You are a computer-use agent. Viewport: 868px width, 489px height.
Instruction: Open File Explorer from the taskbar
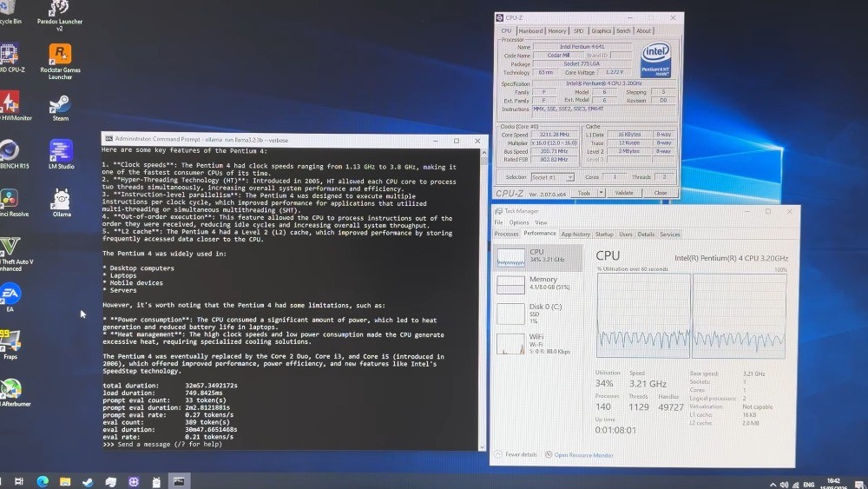tap(65, 481)
